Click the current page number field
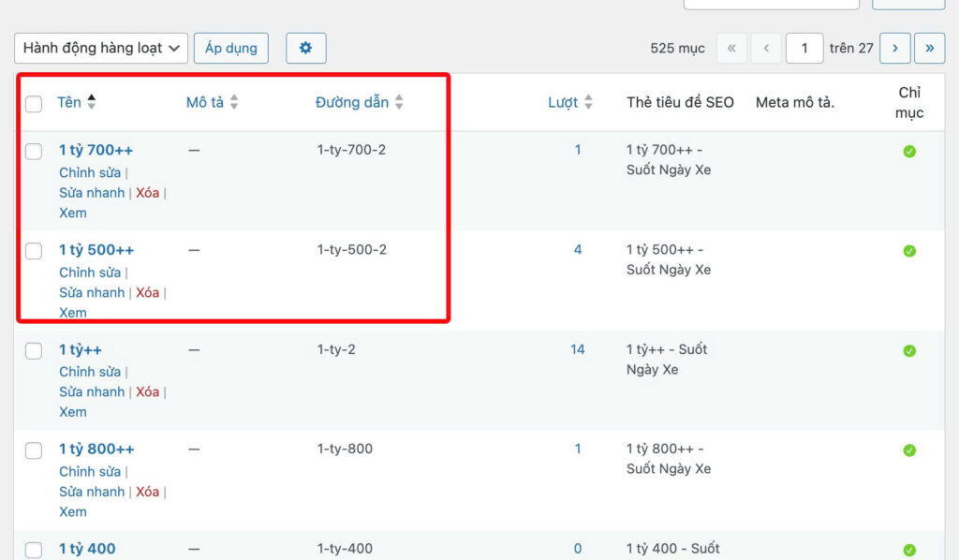Image resolution: width=959 pixels, height=560 pixels. [x=804, y=48]
